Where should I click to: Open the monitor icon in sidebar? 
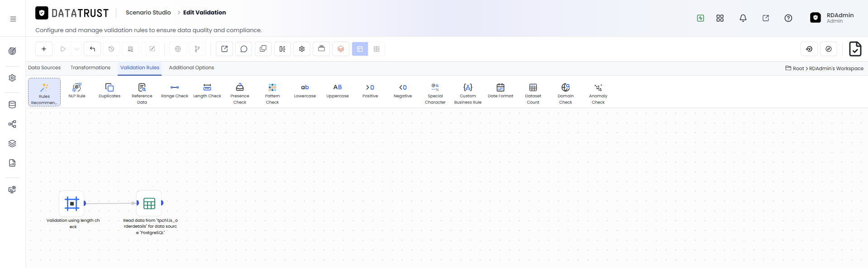click(x=12, y=190)
